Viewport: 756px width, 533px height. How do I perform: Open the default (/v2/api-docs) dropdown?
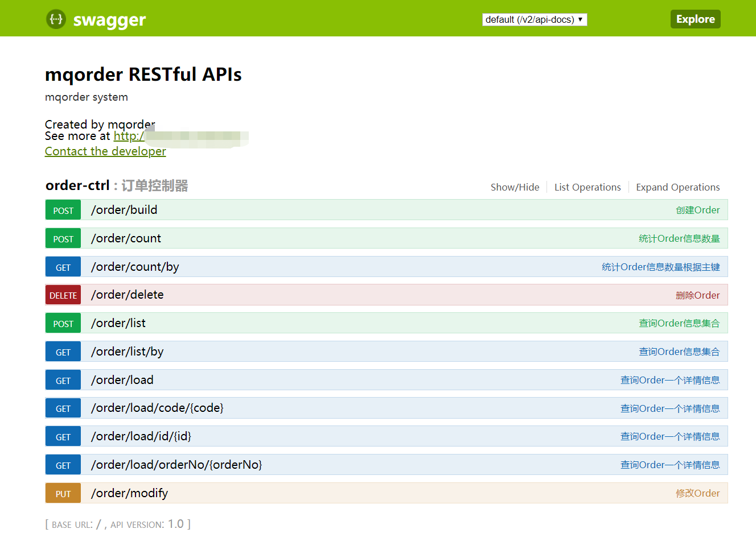[x=535, y=19]
